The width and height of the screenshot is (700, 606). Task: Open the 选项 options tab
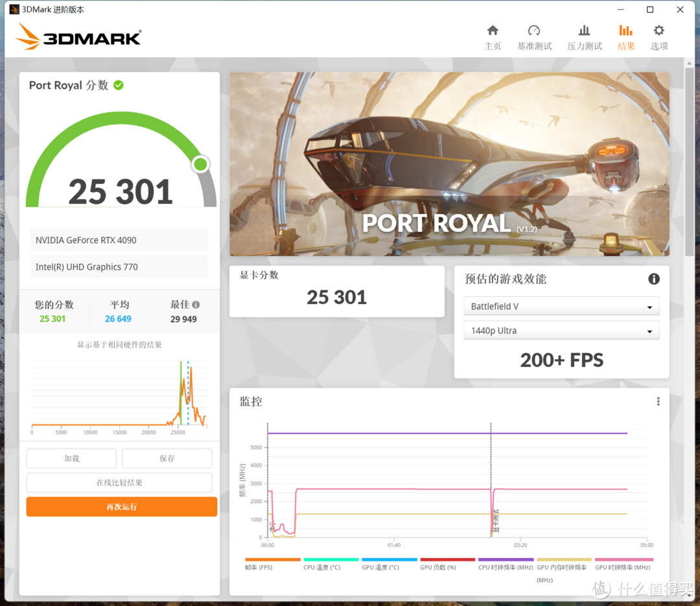coord(659,38)
